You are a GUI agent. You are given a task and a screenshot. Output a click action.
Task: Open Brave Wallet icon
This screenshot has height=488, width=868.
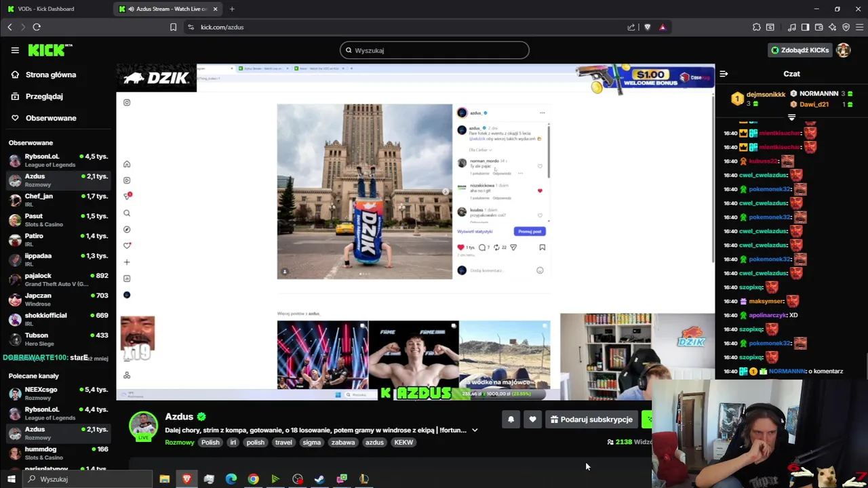pos(818,27)
